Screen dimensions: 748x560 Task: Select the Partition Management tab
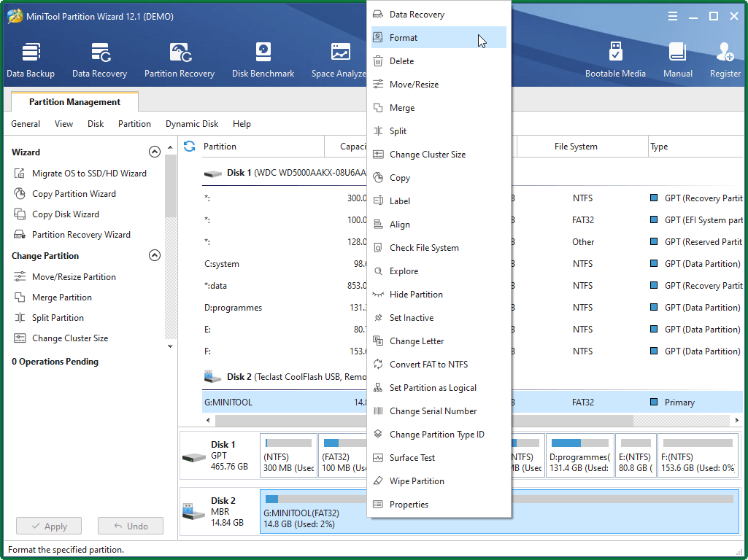click(x=74, y=102)
